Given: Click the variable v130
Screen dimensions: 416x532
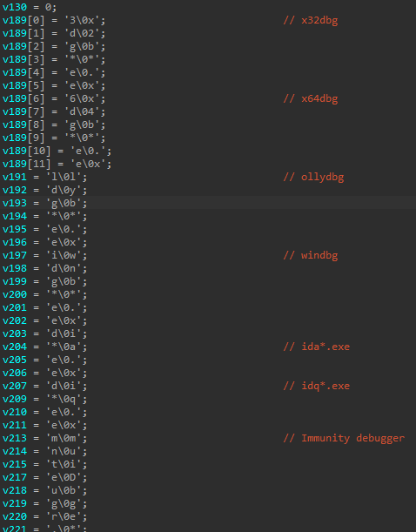Looking at the screenshot, I should pyautogui.click(x=15, y=7).
